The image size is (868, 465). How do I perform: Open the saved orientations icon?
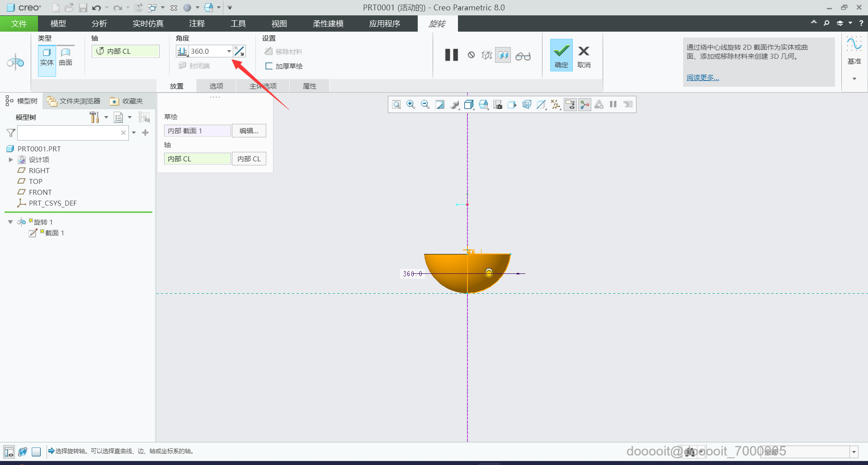(483, 105)
